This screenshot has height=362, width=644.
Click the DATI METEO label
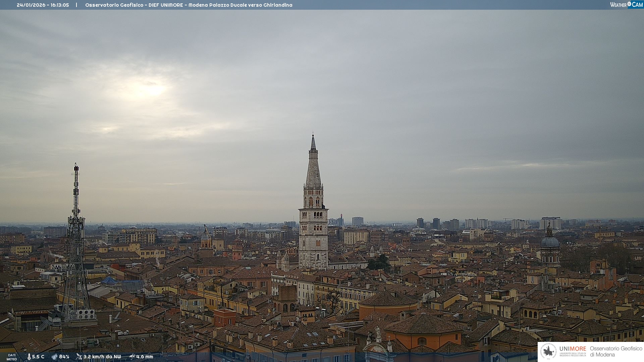[x=12, y=357]
